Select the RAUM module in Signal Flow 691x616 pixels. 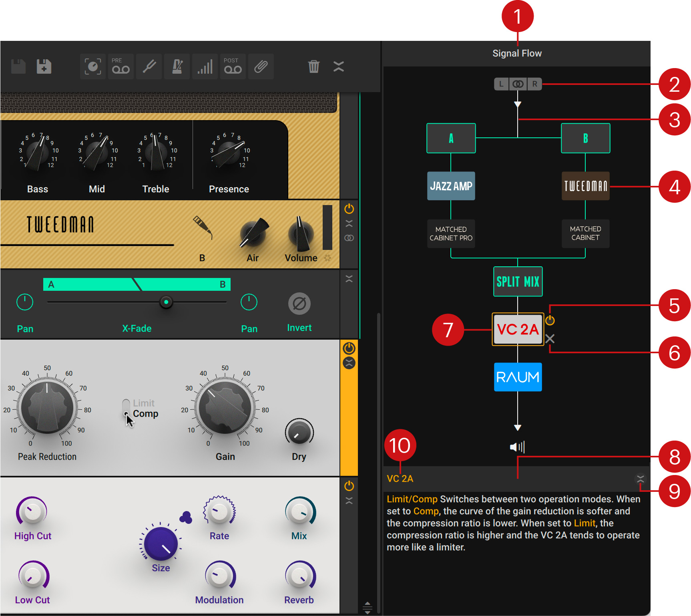pyautogui.click(x=517, y=377)
